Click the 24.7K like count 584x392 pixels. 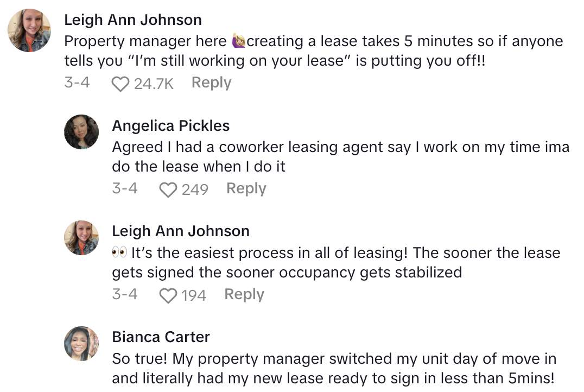(x=153, y=84)
